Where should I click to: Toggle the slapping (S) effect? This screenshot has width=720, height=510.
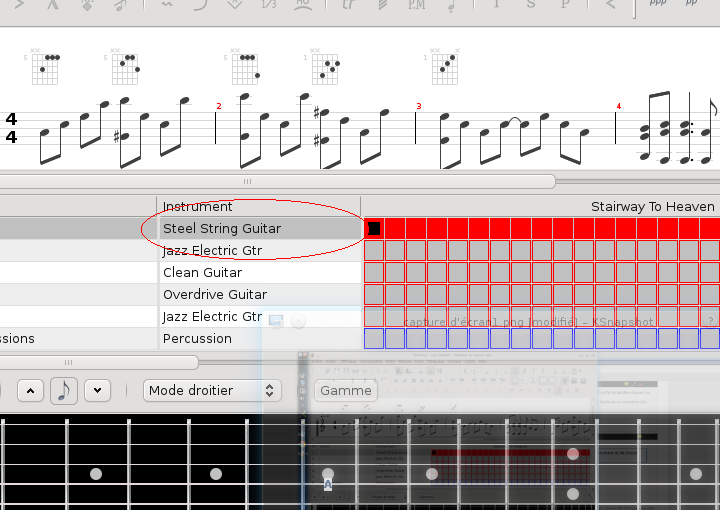[x=531, y=5]
